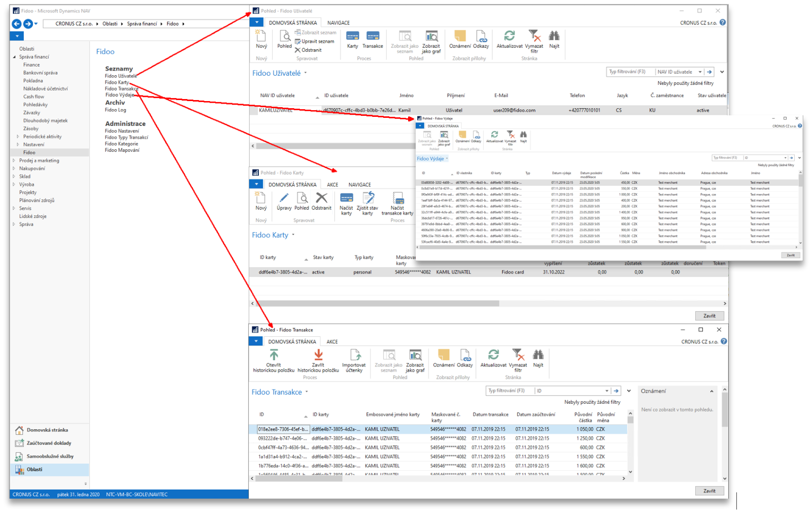
Task: Open Samoobslužné služby navigation button
Action: click(49, 457)
